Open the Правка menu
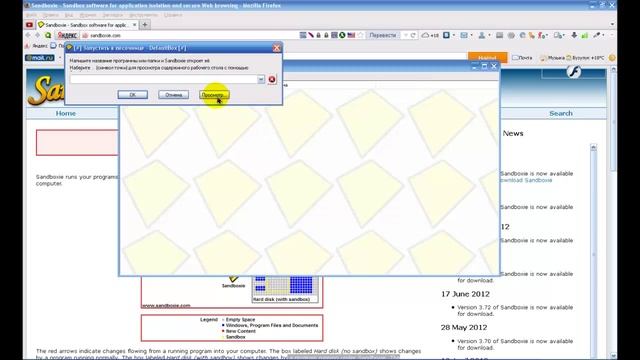The width and height of the screenshot is (640, 360). click(x=51, y=15)
